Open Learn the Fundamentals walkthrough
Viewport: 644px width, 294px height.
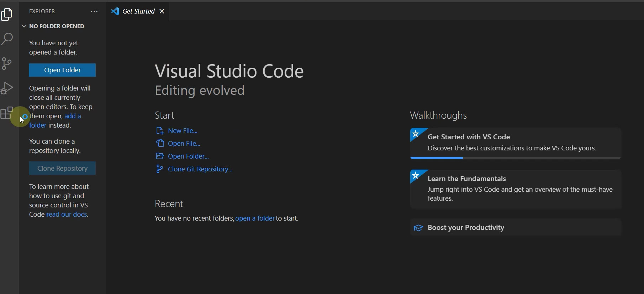point(515,189)
